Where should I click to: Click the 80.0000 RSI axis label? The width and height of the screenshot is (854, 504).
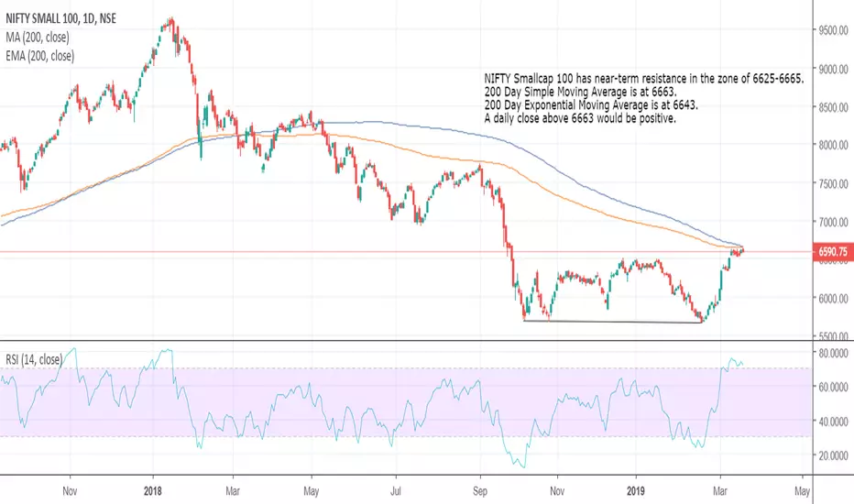[x=833, y=353]
